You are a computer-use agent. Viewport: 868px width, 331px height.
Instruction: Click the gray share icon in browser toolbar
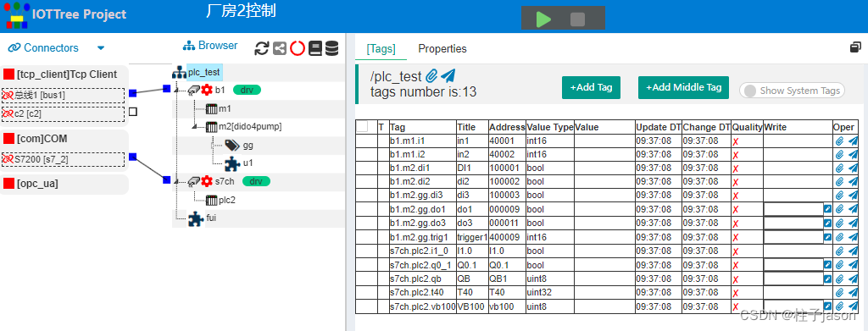[x=280, y=48]
